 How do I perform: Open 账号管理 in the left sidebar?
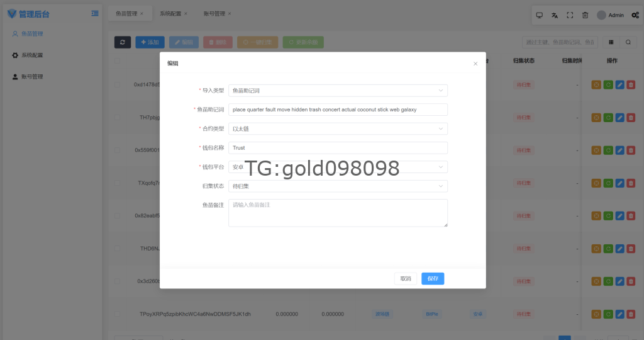[32, 77]
